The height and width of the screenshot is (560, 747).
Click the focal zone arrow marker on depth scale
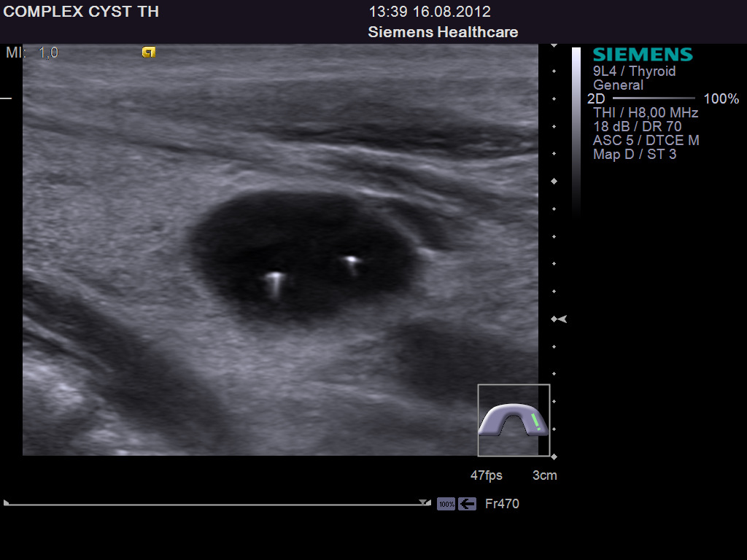click(x=559, y=319)
